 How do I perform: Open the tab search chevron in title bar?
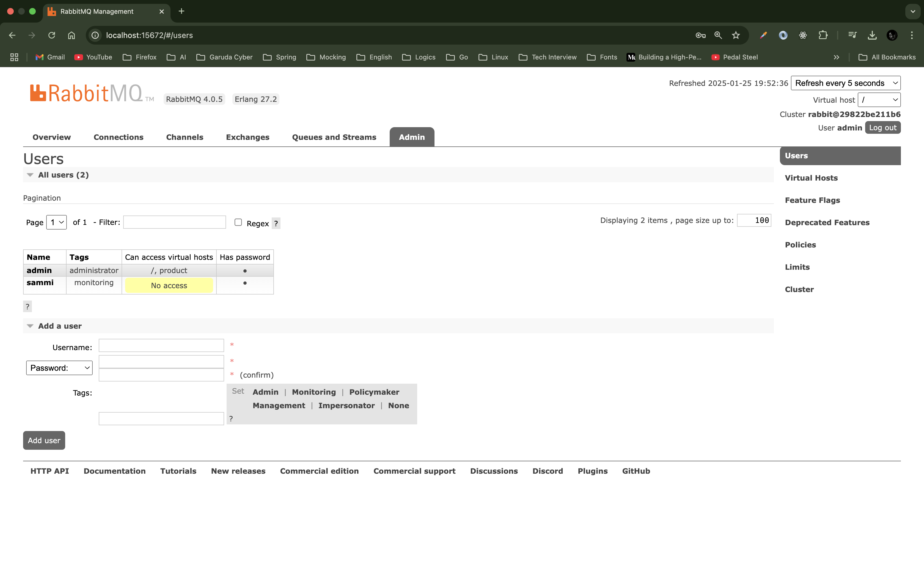(913, 12)
